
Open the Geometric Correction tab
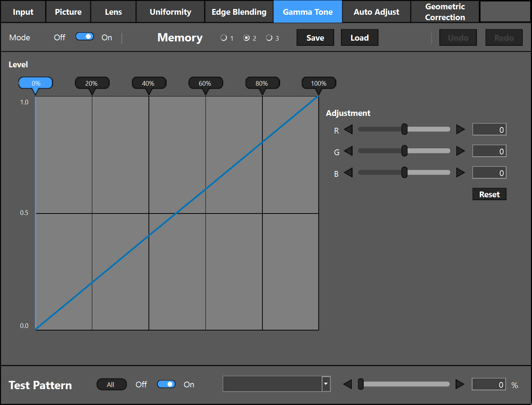coord(445,12)
